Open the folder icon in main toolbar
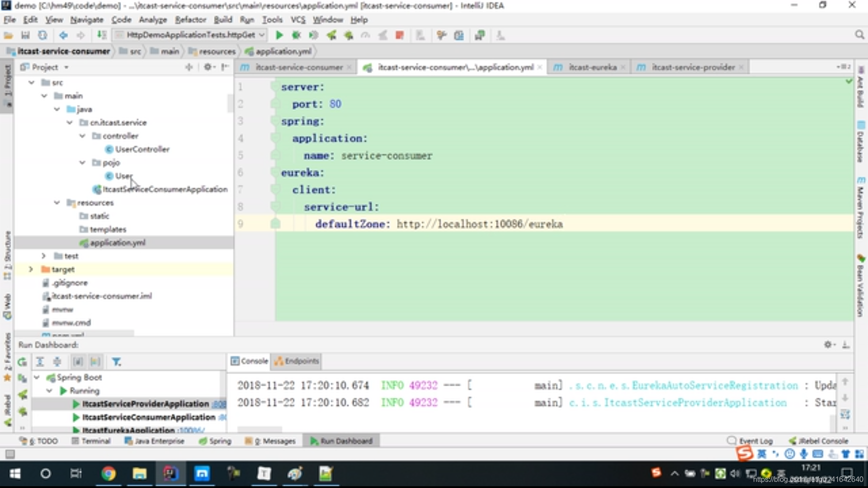This screenshot has width=868, height=488. coord(8,35)
